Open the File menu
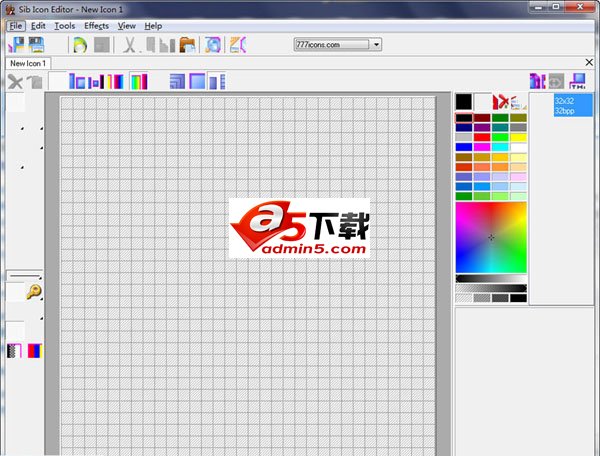Image resolution: width=600 pixels, height=456 pixels. (x=16, y=25)
